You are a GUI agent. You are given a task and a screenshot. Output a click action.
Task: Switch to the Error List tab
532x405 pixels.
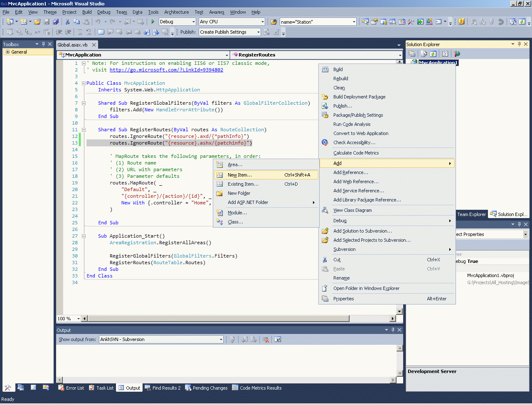[71, 388]
